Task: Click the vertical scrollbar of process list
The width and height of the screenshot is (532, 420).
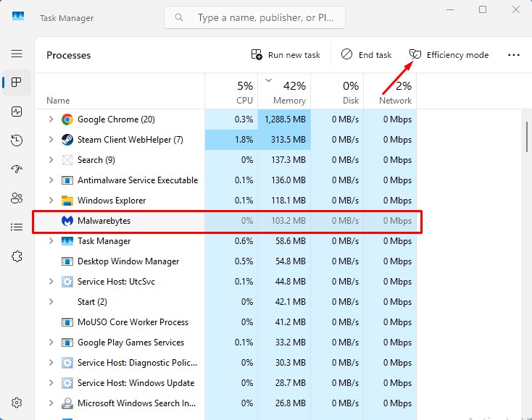Action: [527, 138]
